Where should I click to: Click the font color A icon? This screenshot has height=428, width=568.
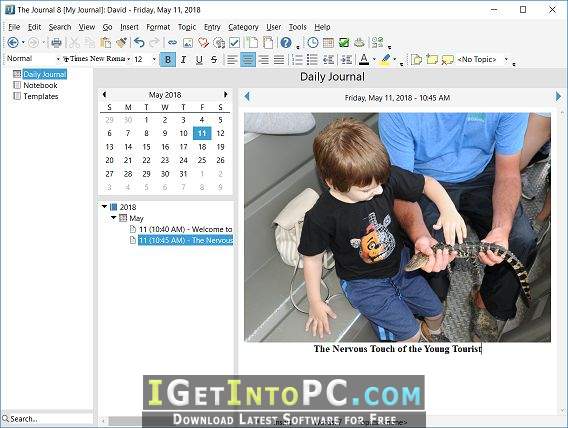point(364,59)
